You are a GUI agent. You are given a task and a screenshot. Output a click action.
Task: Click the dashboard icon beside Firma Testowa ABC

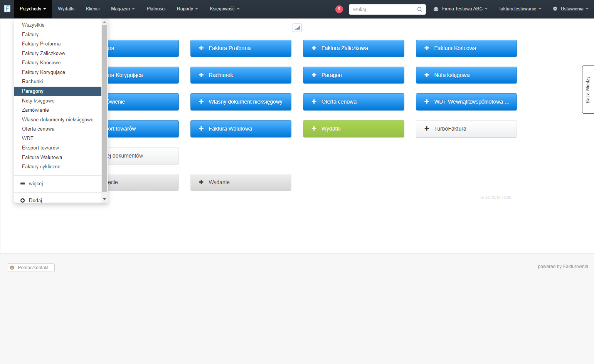click(x=436, y=9)
